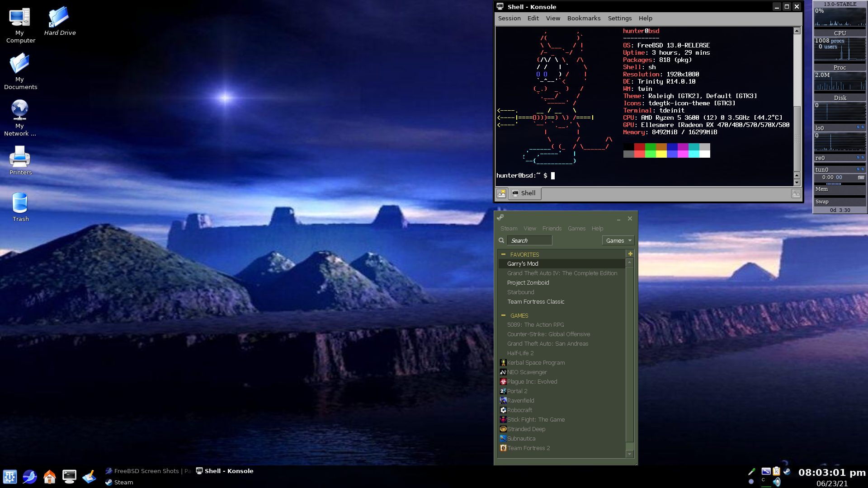Select Project Zomboid in favorites
Image resolution: width=868 pixels, height=488 pixels.
(561, 282)
